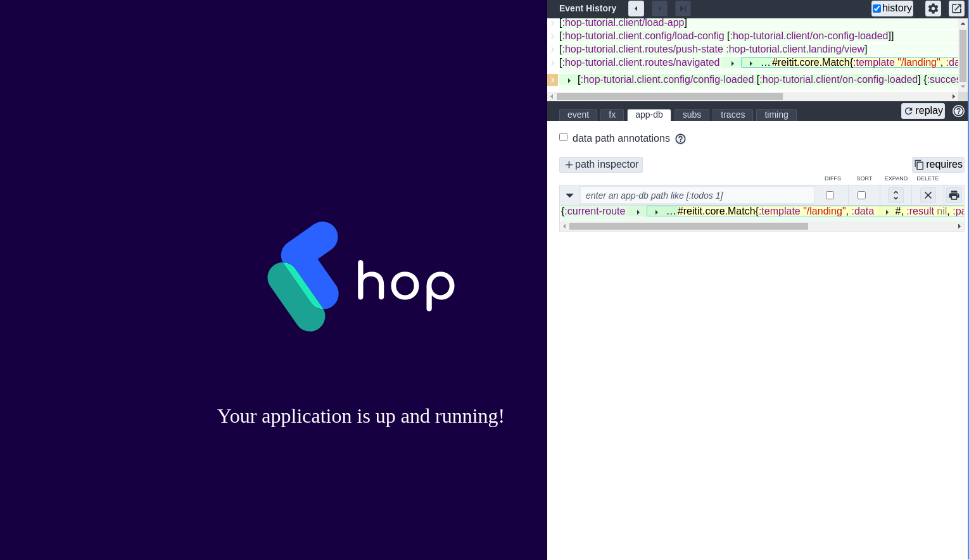Screen dimensions: 969x560
Task: Add a new path inspector
Action: pyautogui.click(x=601, y=165)
